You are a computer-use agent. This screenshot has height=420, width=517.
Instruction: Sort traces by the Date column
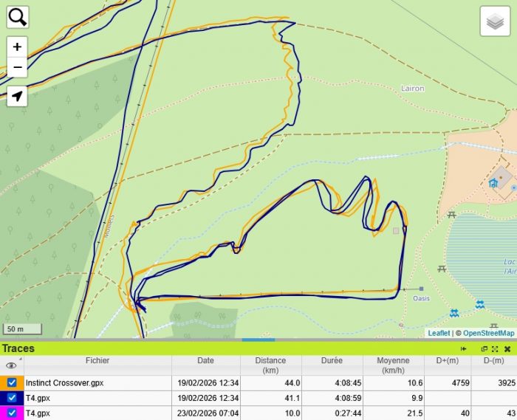(205, 361)
